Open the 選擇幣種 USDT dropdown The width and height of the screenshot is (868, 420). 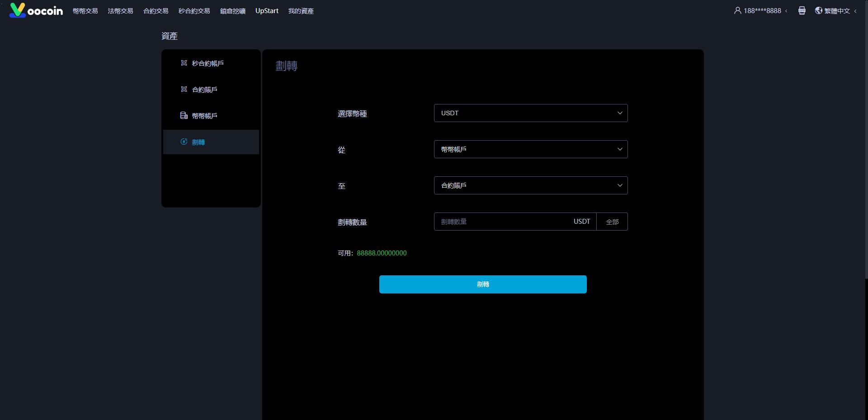click(x=530, y=113)
